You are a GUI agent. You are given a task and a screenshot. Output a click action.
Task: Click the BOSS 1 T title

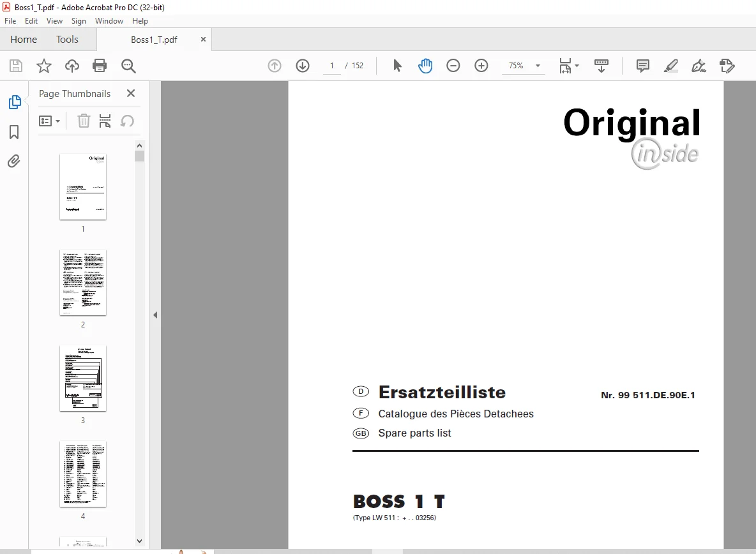click(x=398, y=502)
